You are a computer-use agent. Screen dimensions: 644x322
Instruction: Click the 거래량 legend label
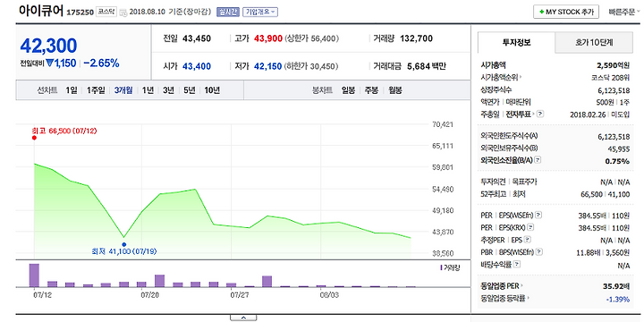click(x=450, y=267)
